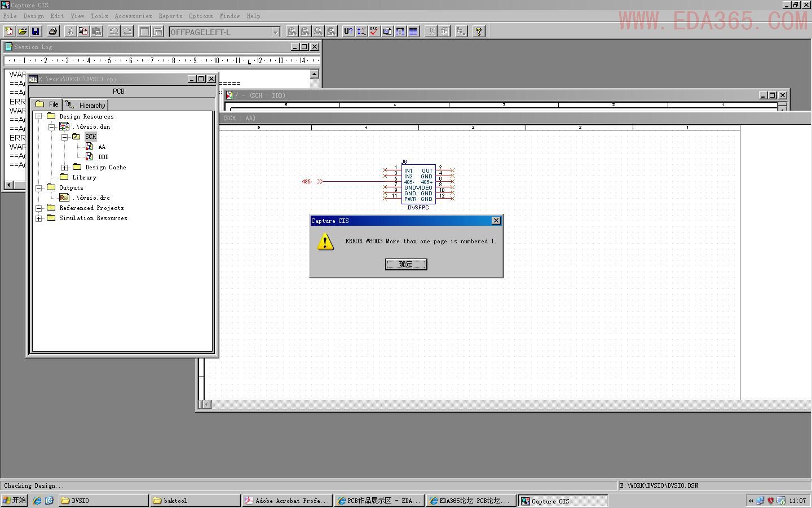The image size is (812, 508).
Task: Click the Session Log title bar icon
Action: point(9,47)
